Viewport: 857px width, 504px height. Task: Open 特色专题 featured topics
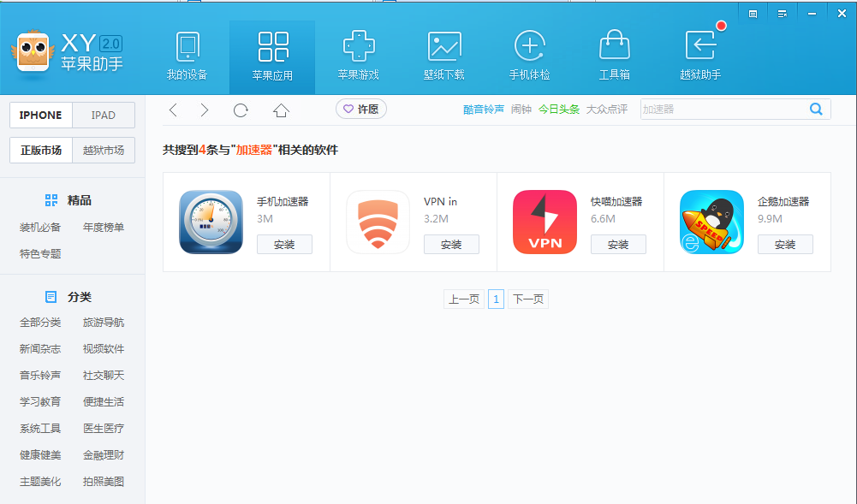[40, 254]
